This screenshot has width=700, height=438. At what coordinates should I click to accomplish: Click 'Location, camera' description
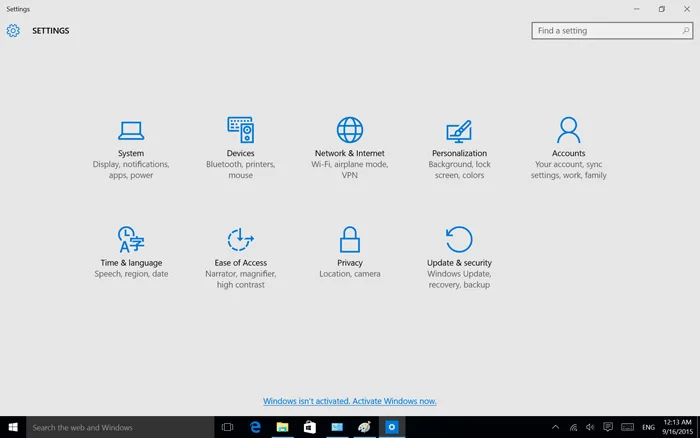pyautogui.click(x=350, y=274)
